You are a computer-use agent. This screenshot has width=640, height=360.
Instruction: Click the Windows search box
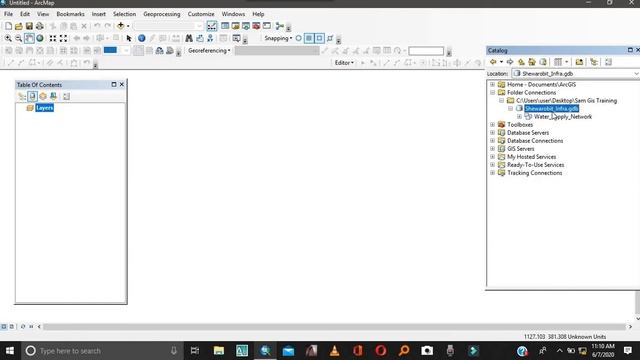(101, 351)
